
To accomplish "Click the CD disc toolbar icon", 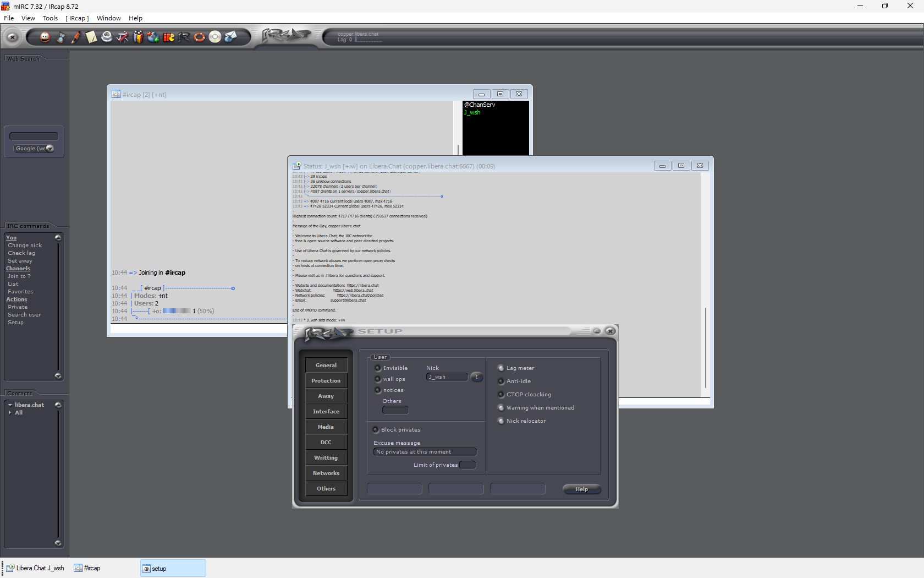I will point(215,37).
